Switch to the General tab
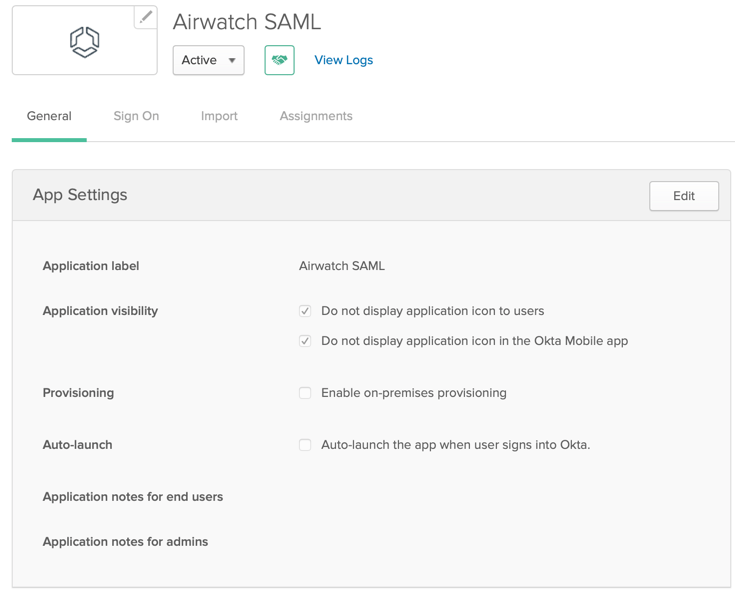 click(x=49, y=116)
